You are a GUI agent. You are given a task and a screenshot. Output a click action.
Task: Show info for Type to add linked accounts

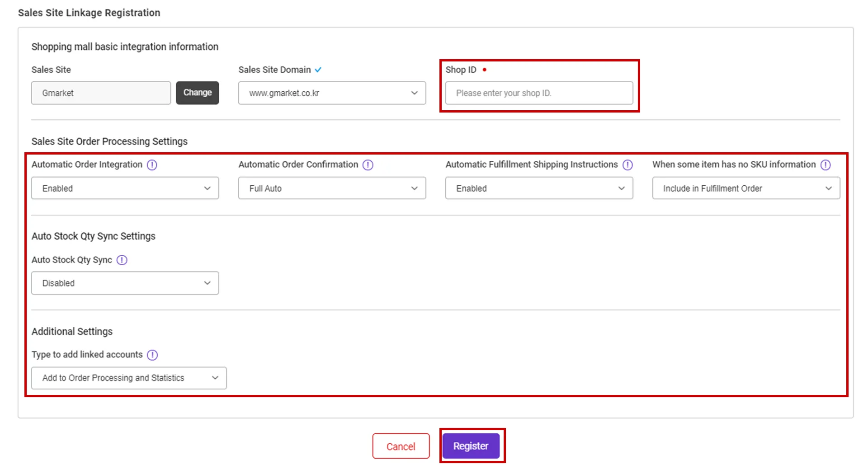[x=152, y=355]
